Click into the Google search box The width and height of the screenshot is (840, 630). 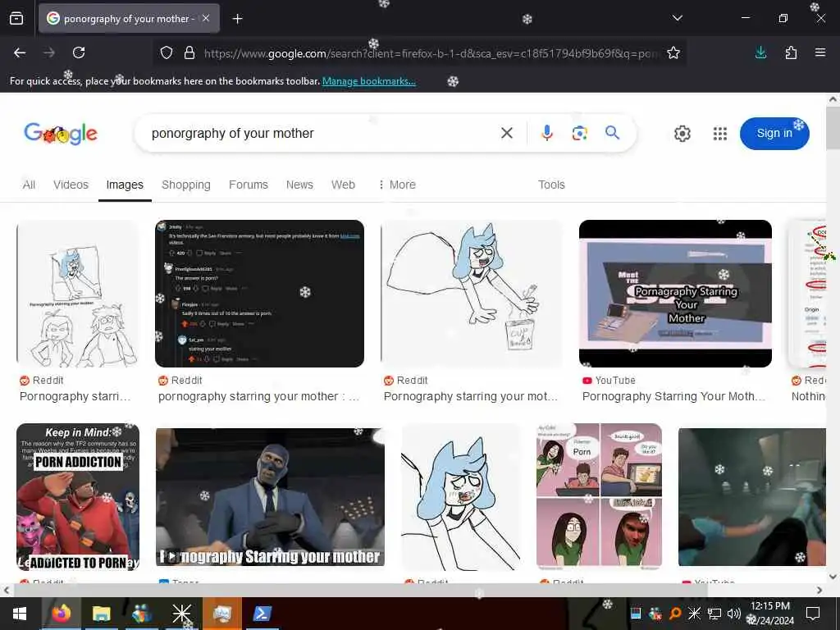point(322,134)
